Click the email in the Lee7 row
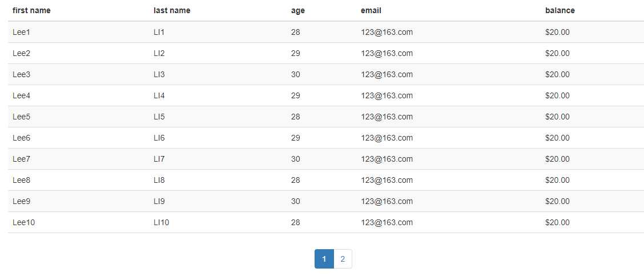The width and height of the screenshot is (644, 280). click(387, 159)
